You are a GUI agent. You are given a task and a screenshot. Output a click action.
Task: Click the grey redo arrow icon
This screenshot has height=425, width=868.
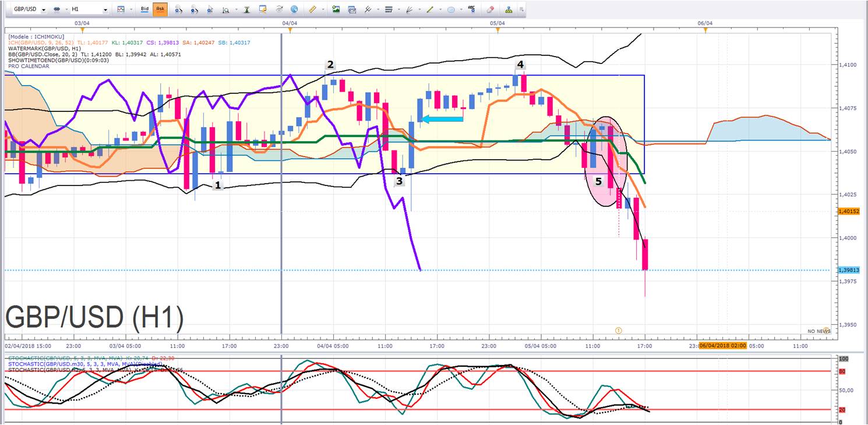279,10
